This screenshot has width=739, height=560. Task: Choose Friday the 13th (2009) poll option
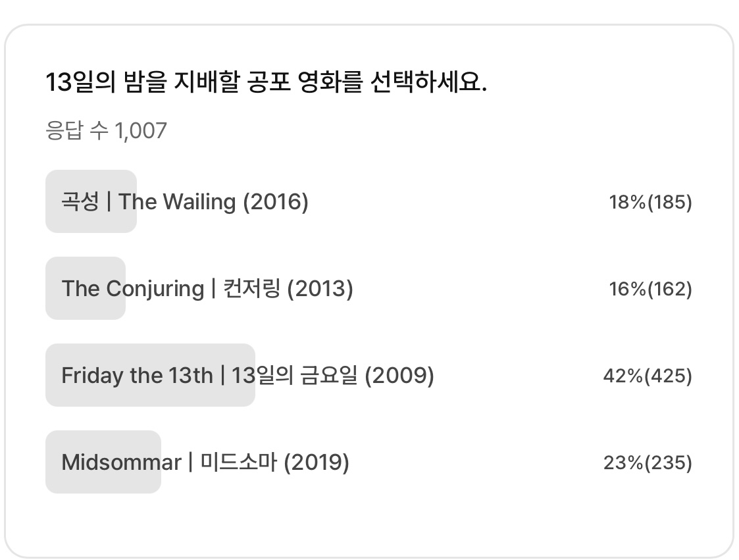(x=247, y=375)
